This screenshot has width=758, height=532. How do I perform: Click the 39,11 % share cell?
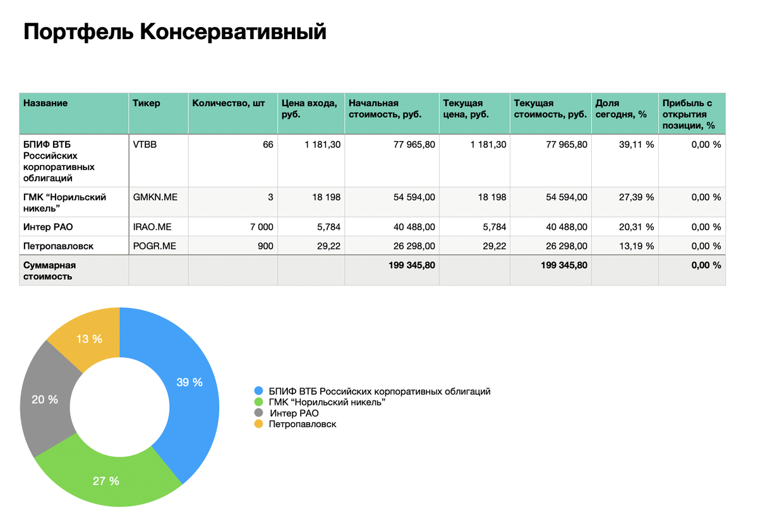click(625, 160)
